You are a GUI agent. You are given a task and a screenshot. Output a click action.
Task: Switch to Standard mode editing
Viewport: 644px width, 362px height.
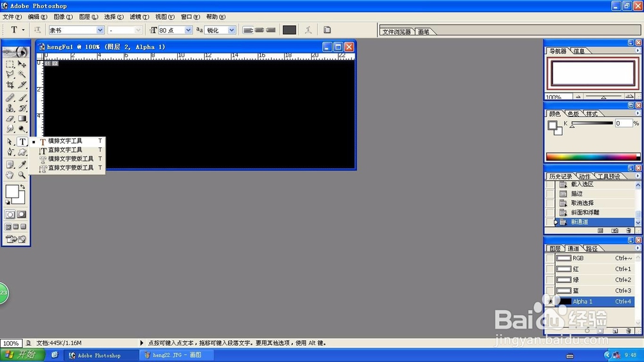10,214
